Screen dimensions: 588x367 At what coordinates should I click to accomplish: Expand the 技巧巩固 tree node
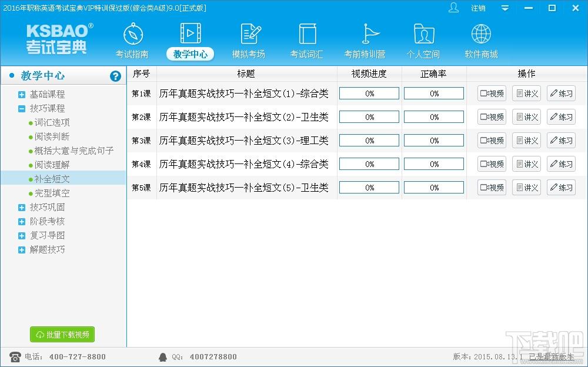click(x=22, y=208)
